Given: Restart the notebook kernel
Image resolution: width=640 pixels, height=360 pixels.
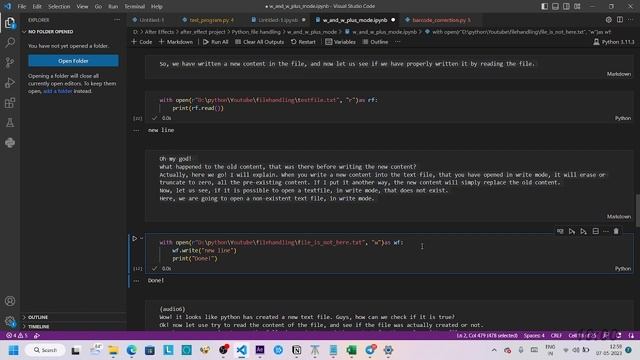Looking at the screenshot, I should pyautogui.click(x=303, y=42).
